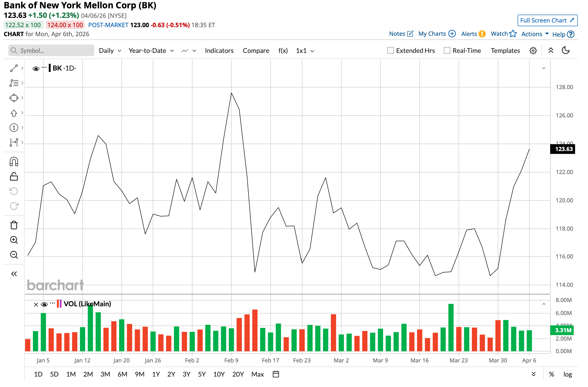Open chart settings gear icon
The image size is (588, 387).
point(533,51)
